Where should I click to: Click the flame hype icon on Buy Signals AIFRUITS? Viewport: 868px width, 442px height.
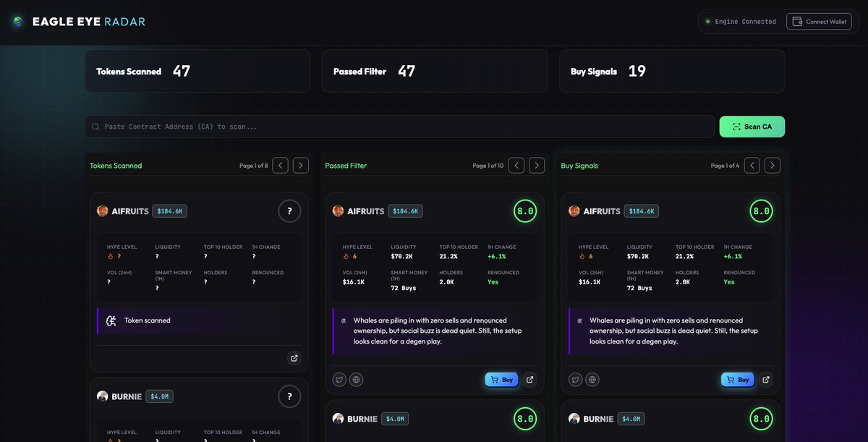pos(582,256)
